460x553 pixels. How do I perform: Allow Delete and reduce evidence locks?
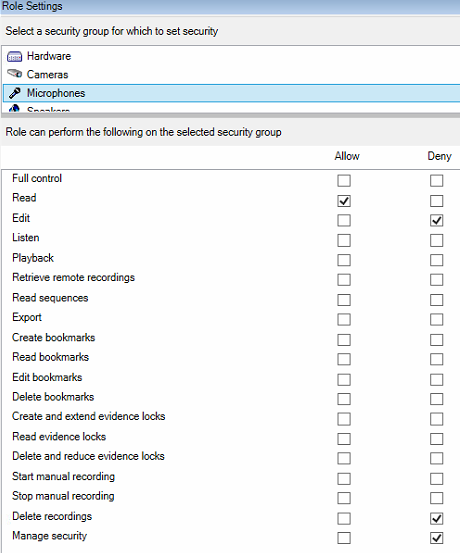pyautogui.click(x=344, y=458)
